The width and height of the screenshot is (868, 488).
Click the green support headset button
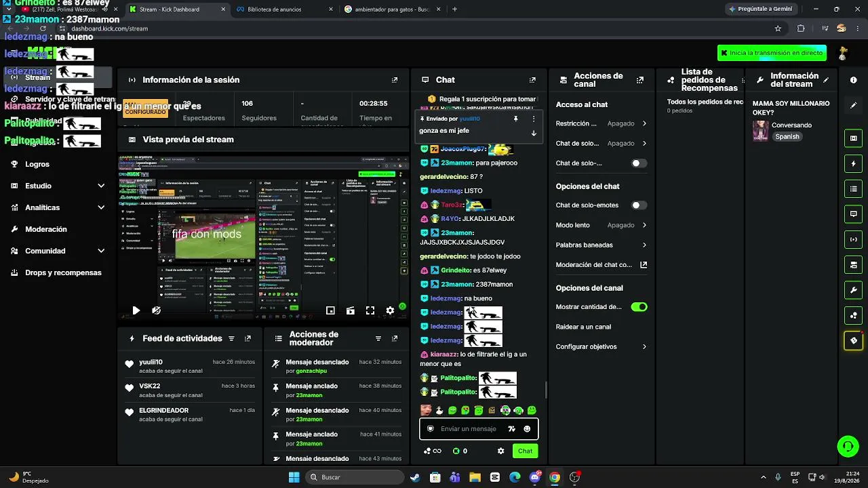848,446
